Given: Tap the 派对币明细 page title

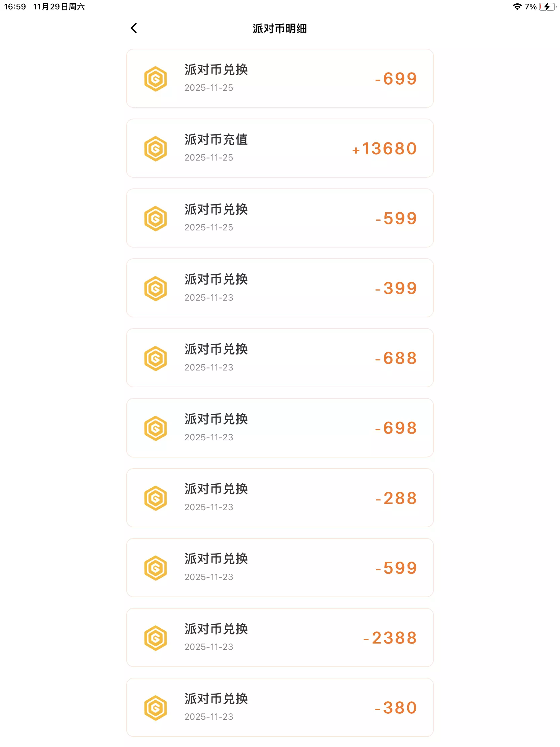Looking at the screenshot, I should 280,29.
